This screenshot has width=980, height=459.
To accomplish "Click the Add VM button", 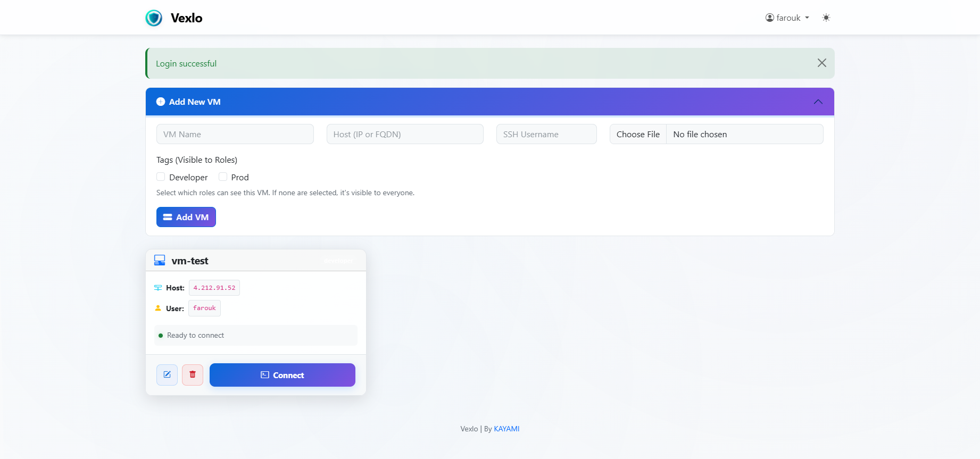I will point(186,217).
